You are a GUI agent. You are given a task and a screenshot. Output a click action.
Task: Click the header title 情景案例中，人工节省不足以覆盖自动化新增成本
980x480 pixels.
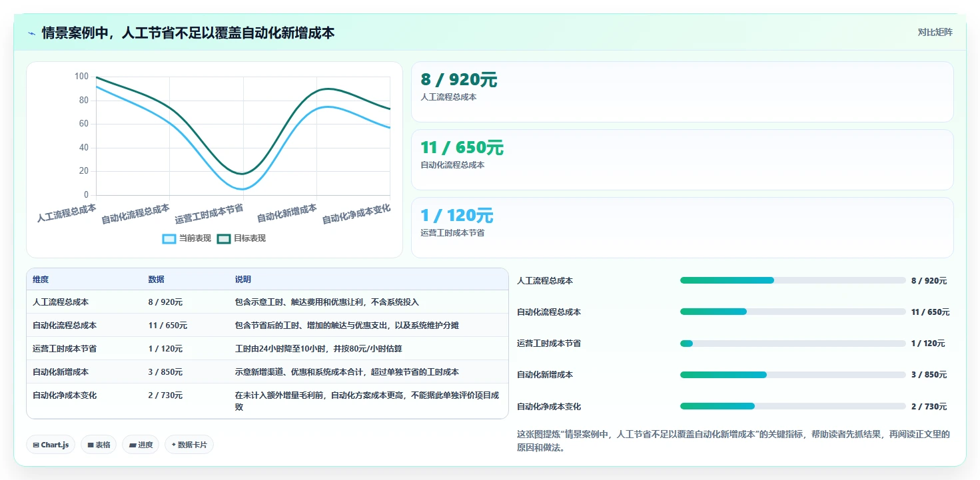point(188,33)
